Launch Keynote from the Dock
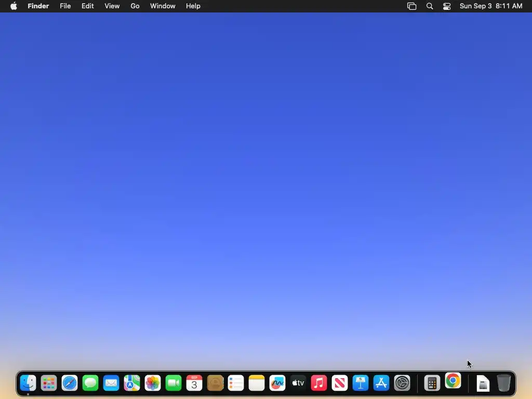 (x=361, y=383)
